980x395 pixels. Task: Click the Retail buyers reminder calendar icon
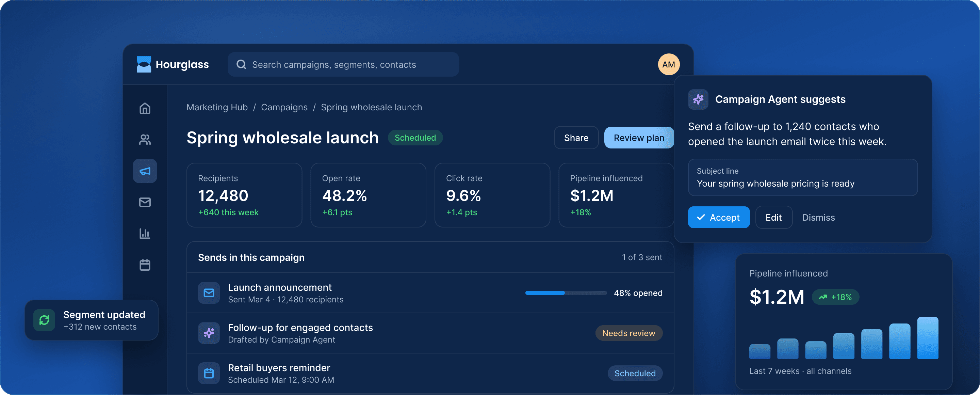coord(209,373)
